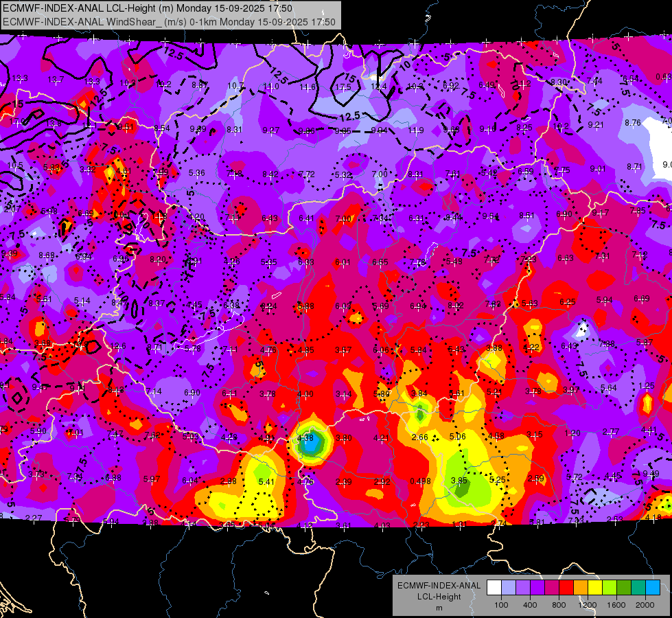Click the ECMWF-INDEX-ANAL legend heading
The height and width of the screenshot is (618, 672).
point(439,586)
